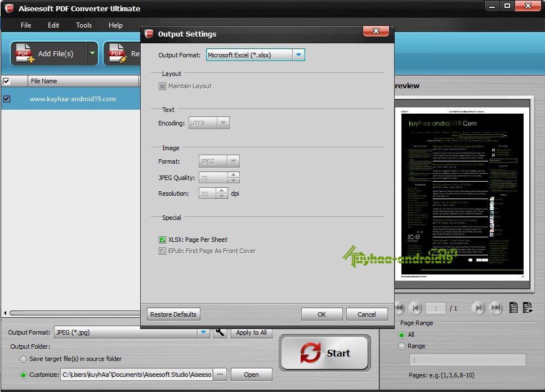
Task: Decrease JPEG Quality spinner value
Action: (234, 180)
